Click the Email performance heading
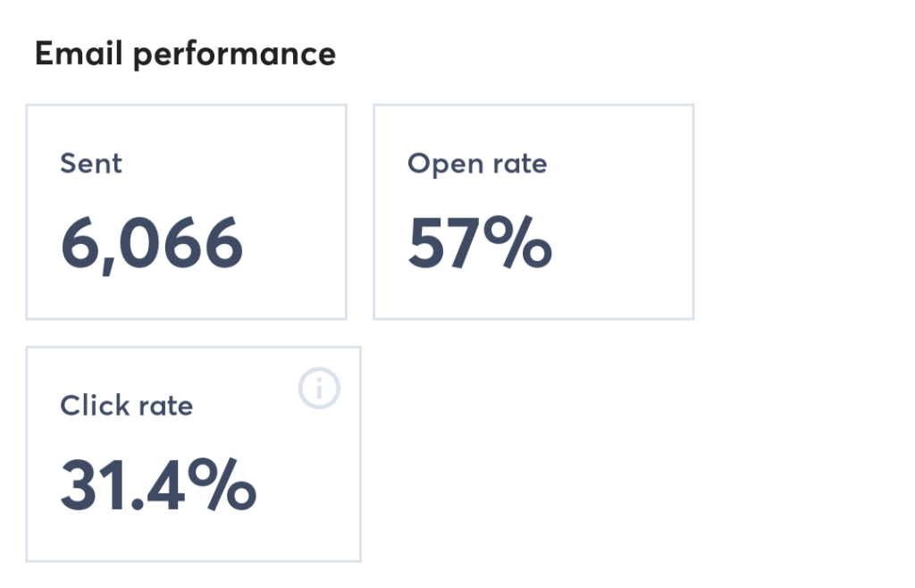 184,54
